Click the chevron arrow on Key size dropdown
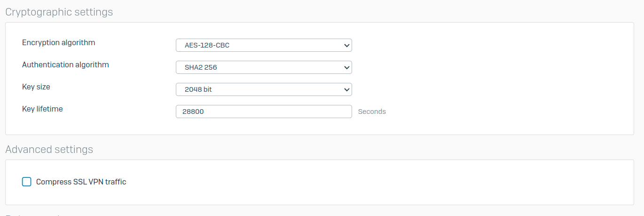This screenshot has width=644, height=216. tap(346, 89)
